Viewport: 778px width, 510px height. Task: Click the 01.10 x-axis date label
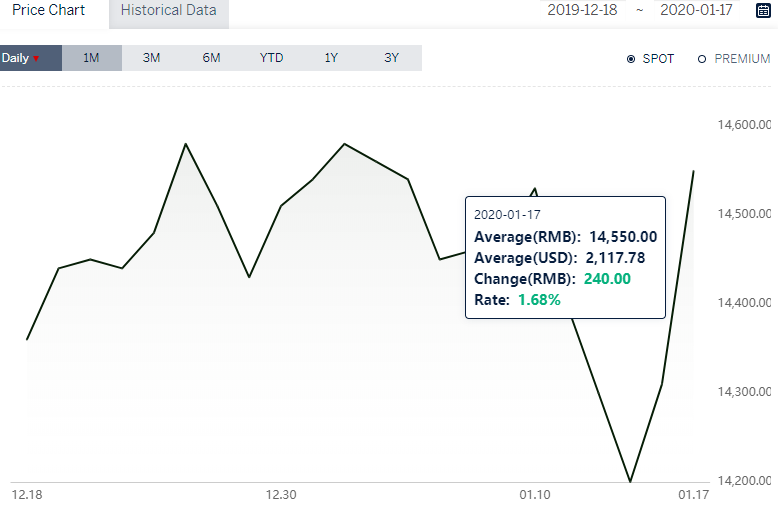pyautogui.click(x=534, y=495)
